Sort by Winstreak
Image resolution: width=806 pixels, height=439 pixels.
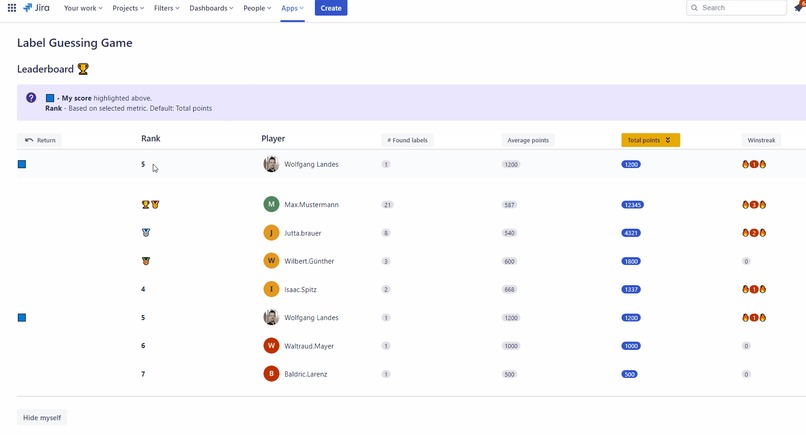click(761, 140)
